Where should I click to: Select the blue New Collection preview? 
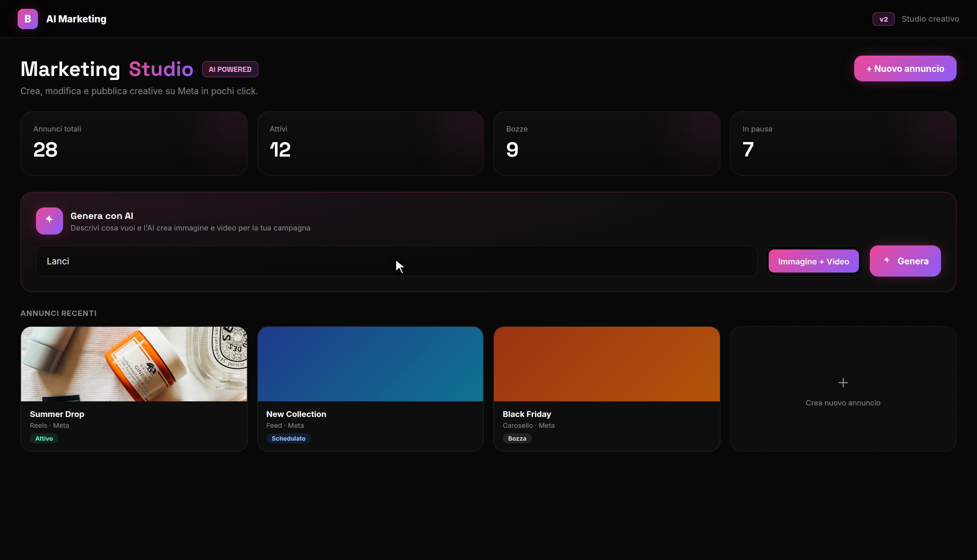click(x=370, y=364)
